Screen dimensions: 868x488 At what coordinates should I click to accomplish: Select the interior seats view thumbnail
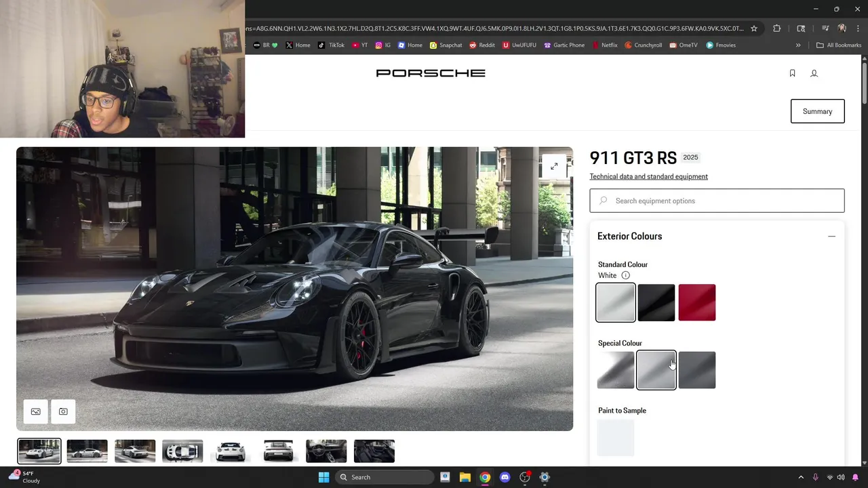(x=374, y=451)
